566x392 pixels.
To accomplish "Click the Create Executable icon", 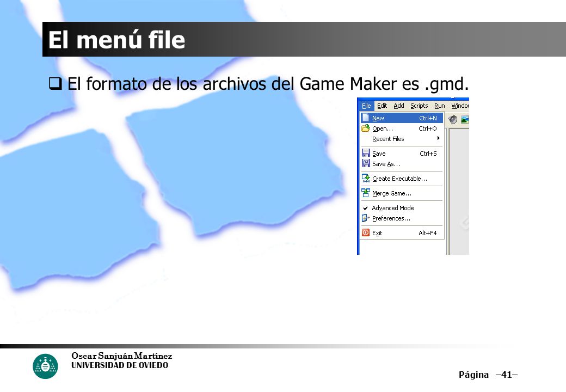I will [366, 179].
